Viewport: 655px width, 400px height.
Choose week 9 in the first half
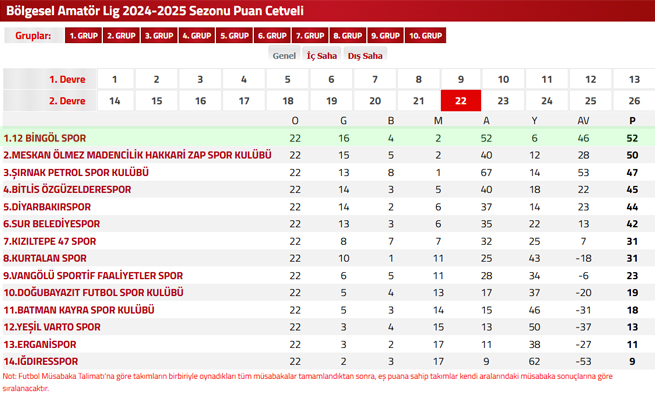pos(461,79)
